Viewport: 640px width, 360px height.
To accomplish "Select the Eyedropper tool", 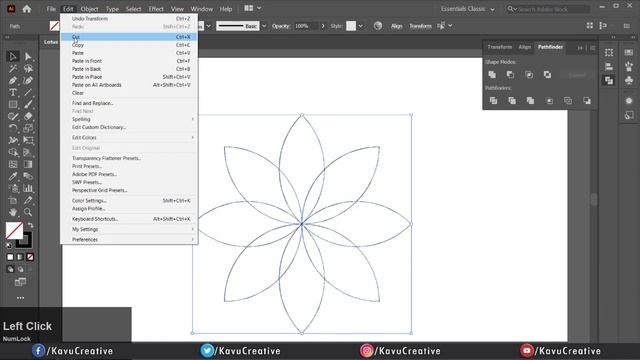I will (13, 176).
